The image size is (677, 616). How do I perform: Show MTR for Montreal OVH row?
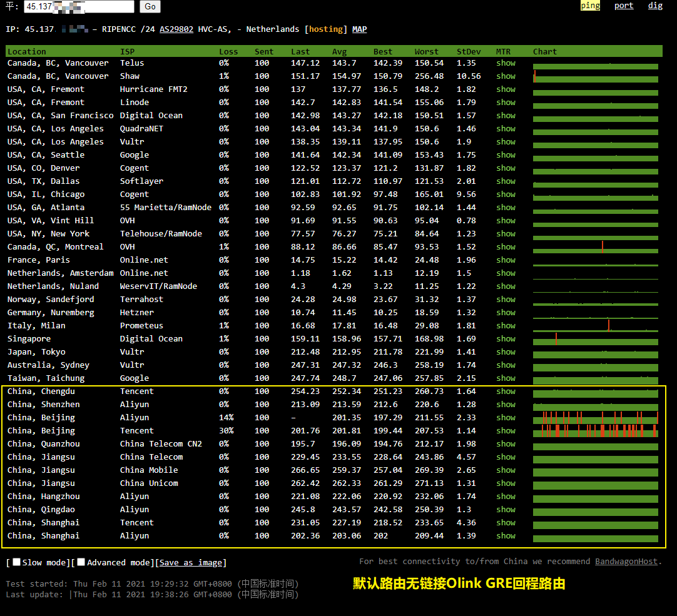[506, 247]
